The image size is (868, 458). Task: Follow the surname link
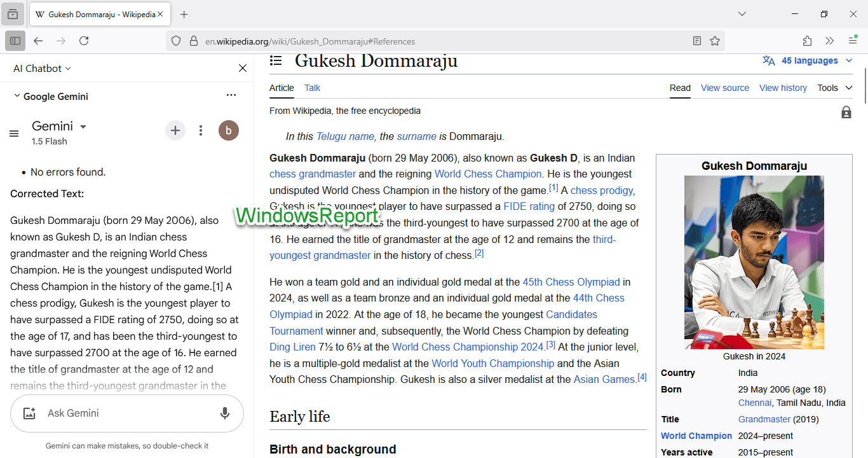coord(416,136)
